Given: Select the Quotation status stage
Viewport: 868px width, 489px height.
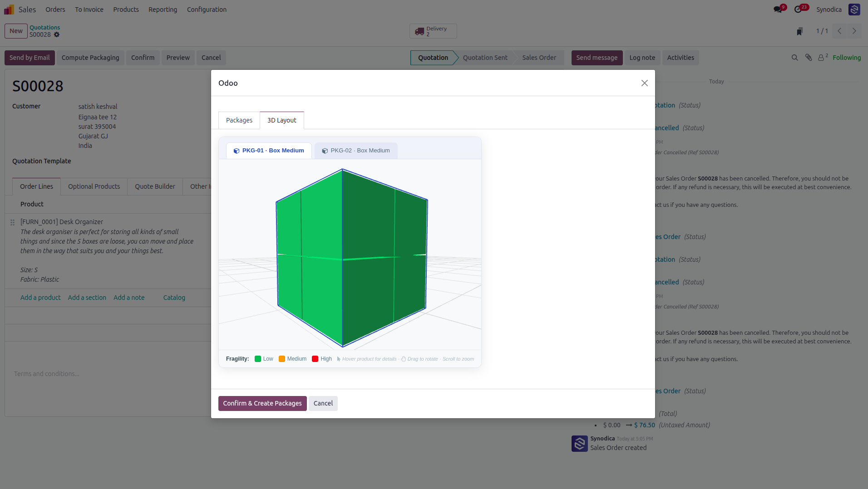Looking at the screenshot, I should [433, 58].
